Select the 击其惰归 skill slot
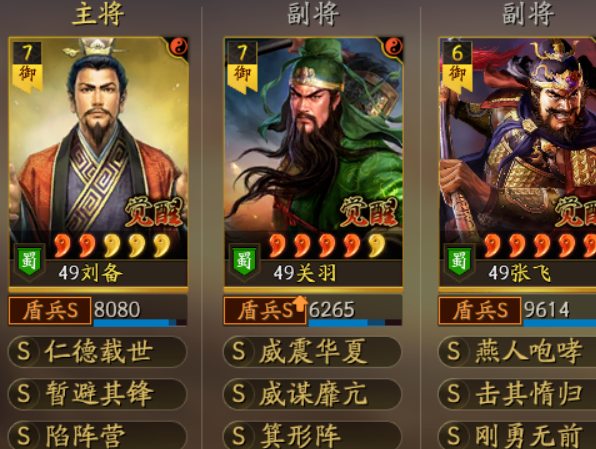596x449 pixels. [517, 394]
